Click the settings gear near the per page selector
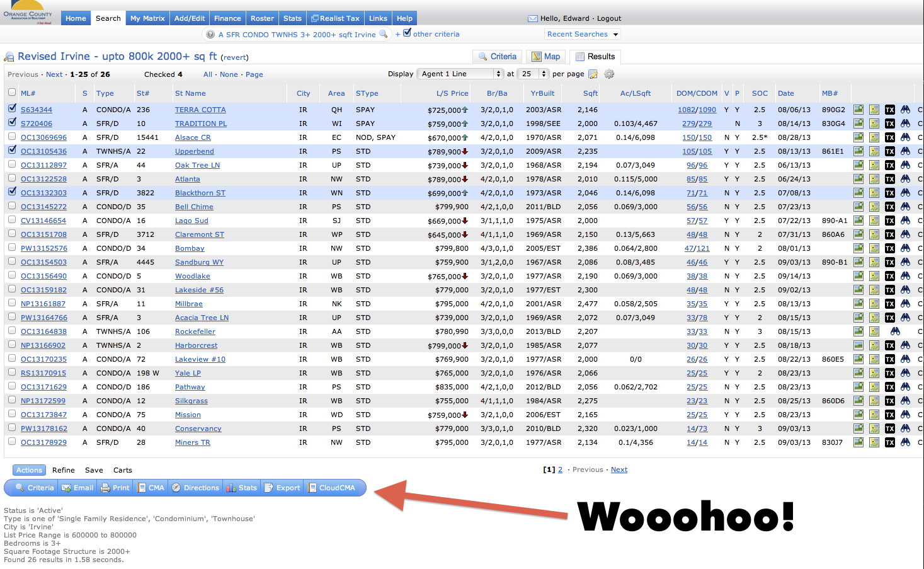924x569 pixels. point(608,74)
